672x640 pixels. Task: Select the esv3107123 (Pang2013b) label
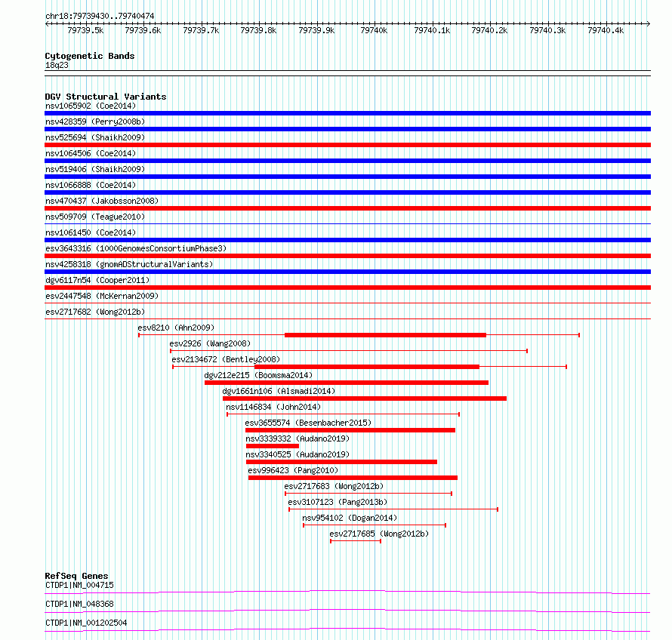(338, 502)
